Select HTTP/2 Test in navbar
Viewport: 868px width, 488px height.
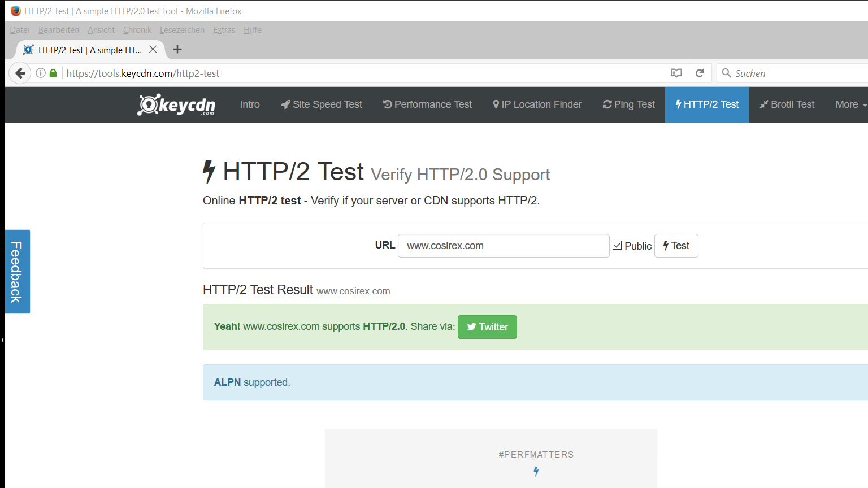point(707,104)
